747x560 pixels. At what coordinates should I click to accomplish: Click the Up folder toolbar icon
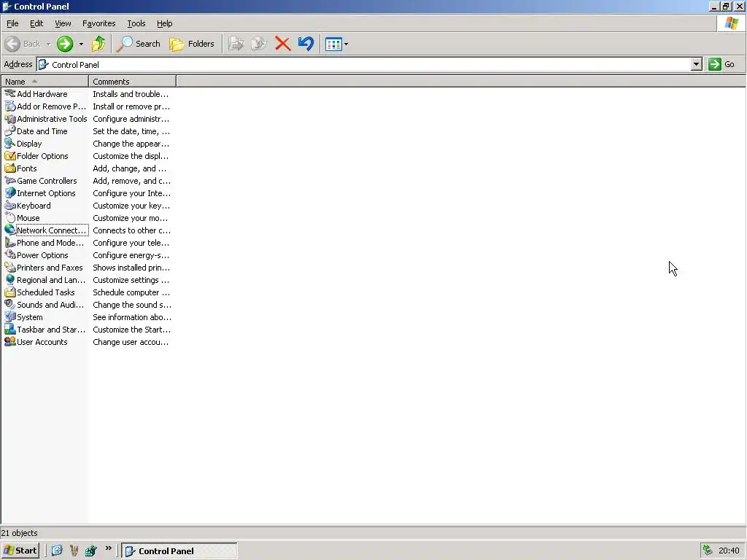point(98,44)
